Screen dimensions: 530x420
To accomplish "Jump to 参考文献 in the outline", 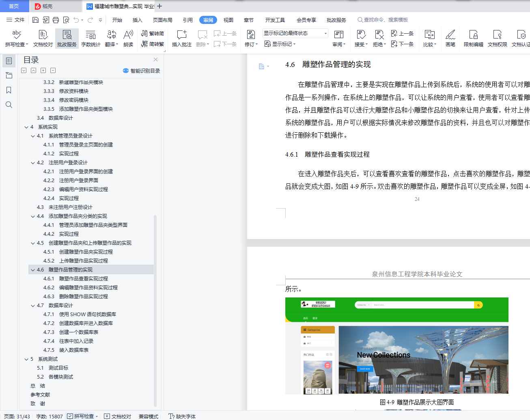I will (40, 395).
